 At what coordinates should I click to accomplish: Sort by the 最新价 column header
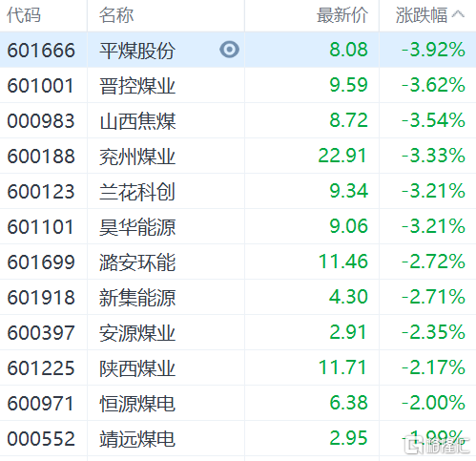(x=342, y=15)
